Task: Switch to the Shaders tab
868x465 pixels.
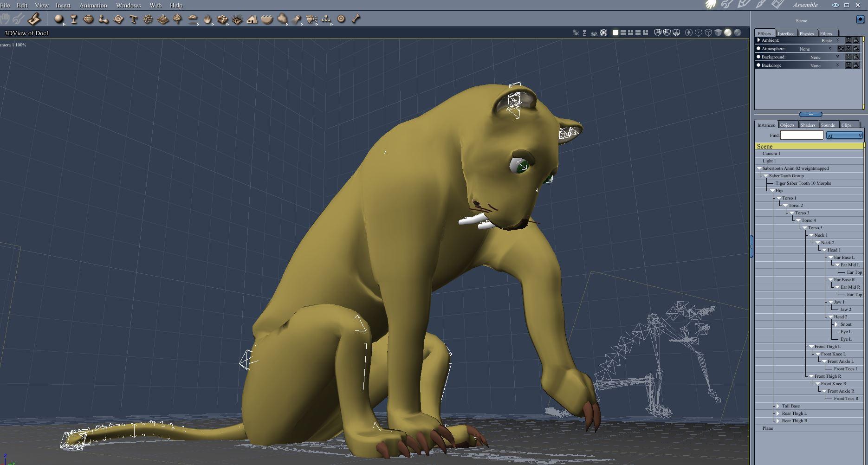Action: pyautogui.click(x=808, y=125)
